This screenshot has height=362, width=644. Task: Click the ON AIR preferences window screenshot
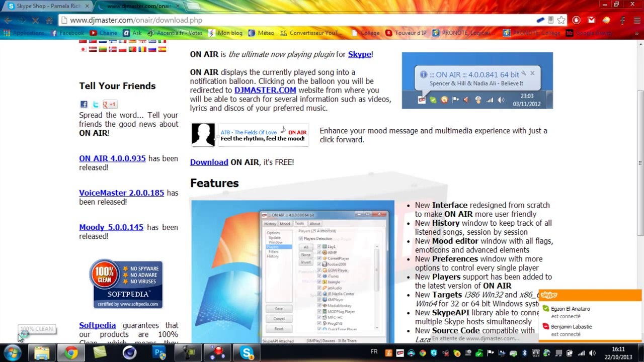pos(293,271)
